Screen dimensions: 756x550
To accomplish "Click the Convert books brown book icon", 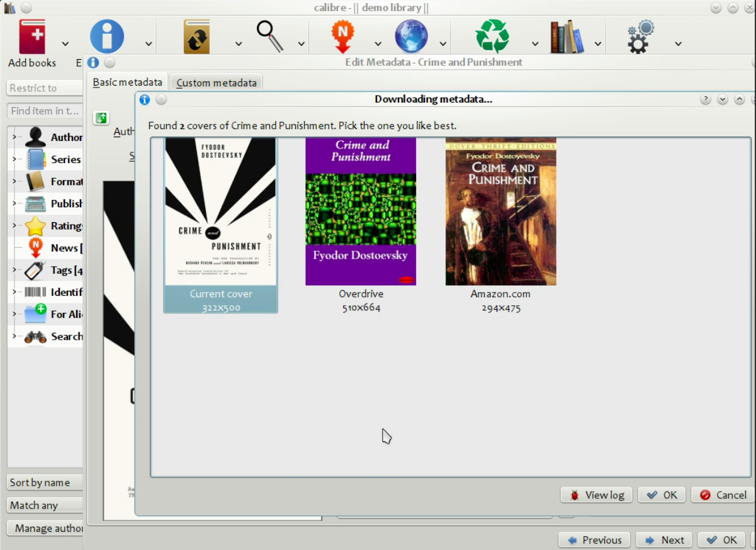I will (196, 36).
